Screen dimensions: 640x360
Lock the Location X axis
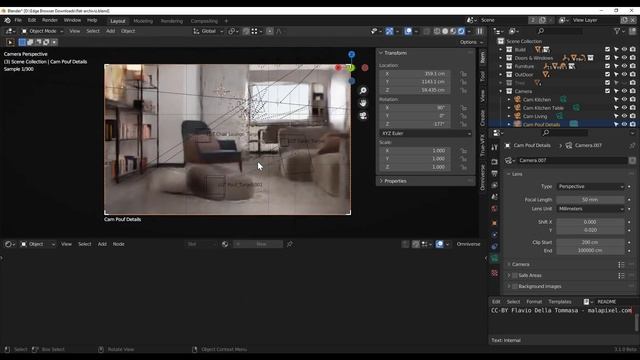(463, 74)
